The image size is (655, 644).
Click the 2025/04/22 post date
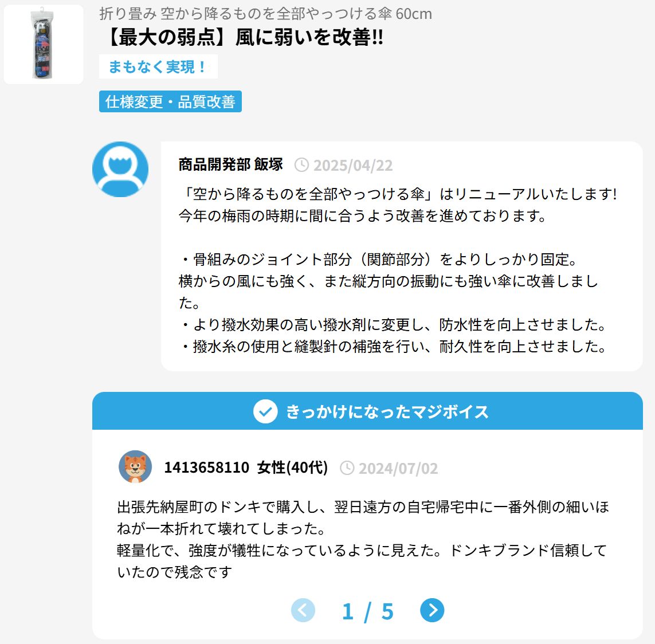353,166
